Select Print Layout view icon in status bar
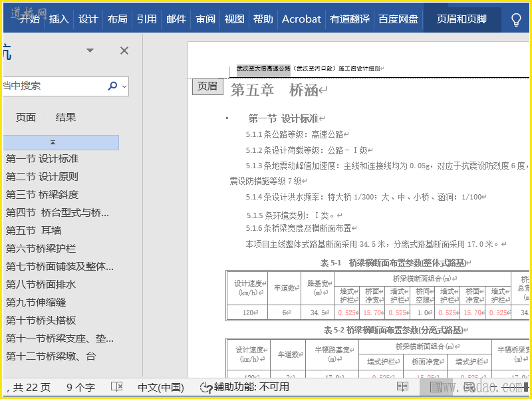The image size is (532, 399). click(x=436, y=387)
